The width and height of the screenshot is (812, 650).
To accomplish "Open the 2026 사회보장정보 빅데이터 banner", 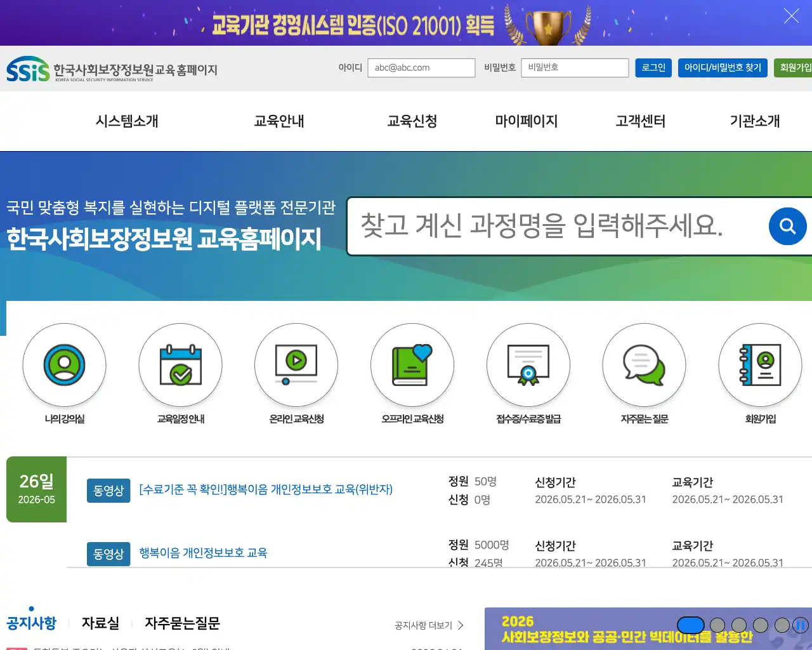I will click(648, 628).
